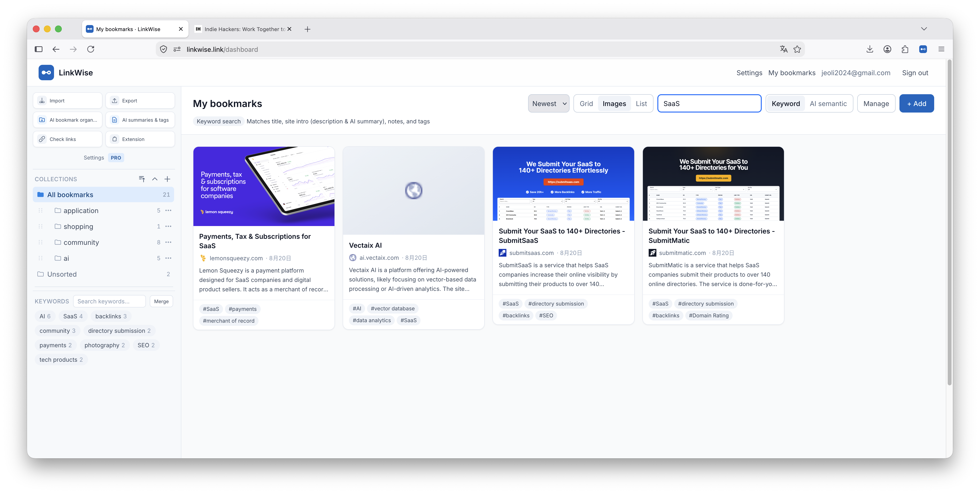Open the SubmitMatic bookmark thumbnail

(713, 184)
